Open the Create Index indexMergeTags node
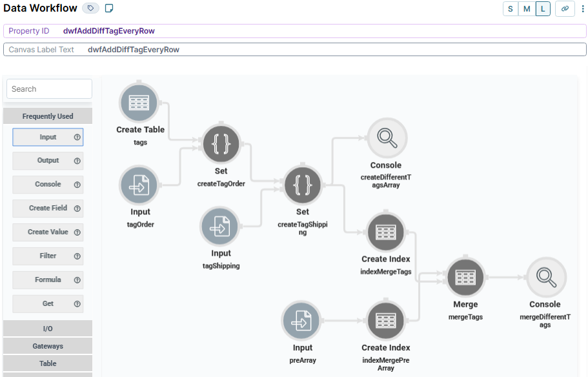Image resolution: width=588 pixels, height=377 pixels. coord(385,232)
